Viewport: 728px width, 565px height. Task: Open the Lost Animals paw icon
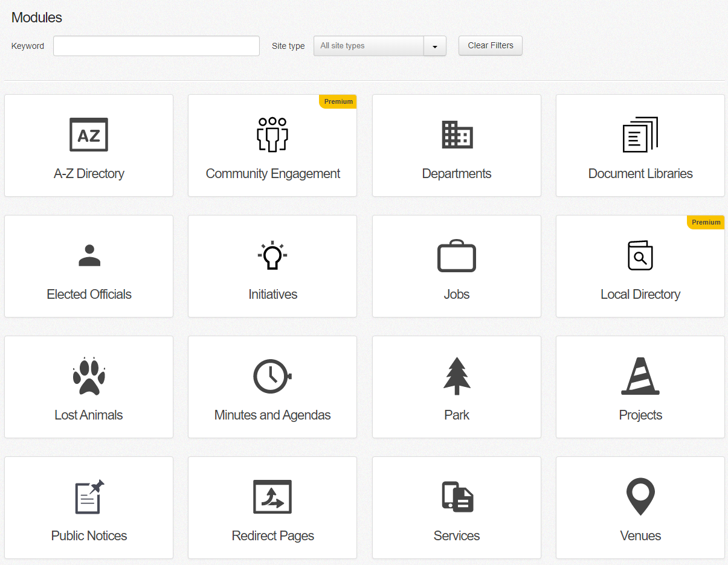coord(89,376)
